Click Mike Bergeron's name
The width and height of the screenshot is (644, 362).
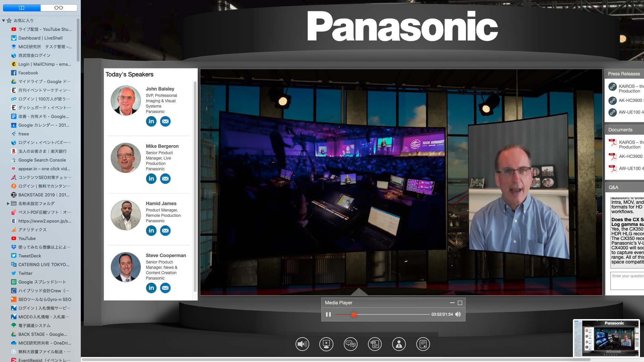tap(162, 146)
